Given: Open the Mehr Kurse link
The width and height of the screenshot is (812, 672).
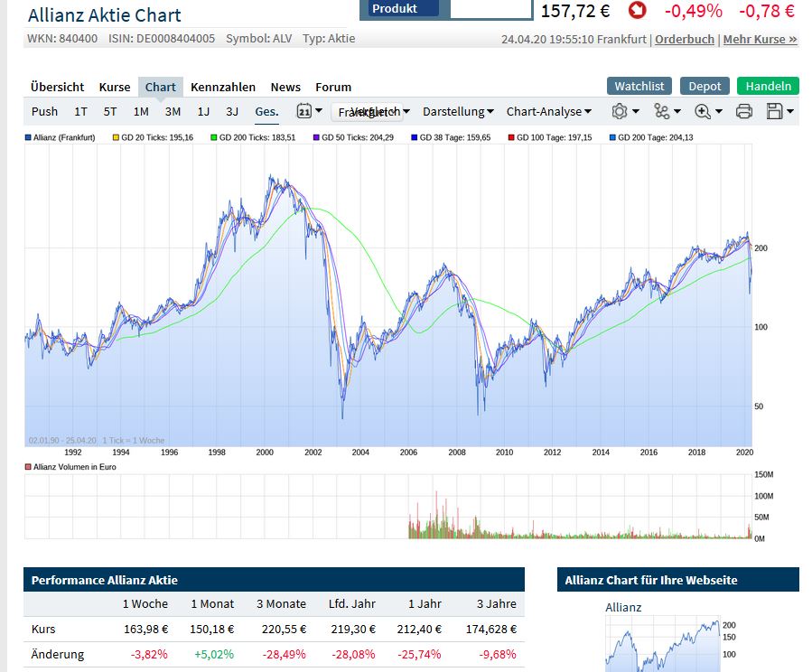Looking at the screenshot, I should [x=760, y=40].
